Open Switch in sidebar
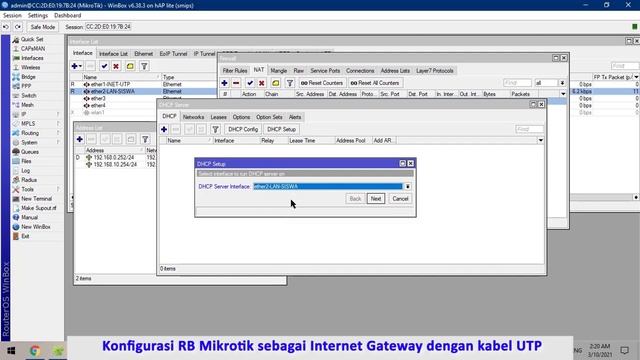 point(29,96)
